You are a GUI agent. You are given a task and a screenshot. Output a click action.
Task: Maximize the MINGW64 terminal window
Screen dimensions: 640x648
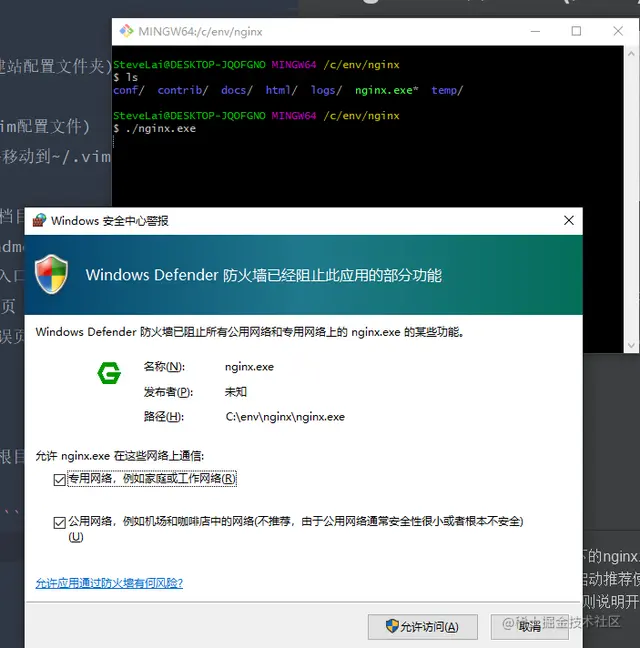coord(576,31)
